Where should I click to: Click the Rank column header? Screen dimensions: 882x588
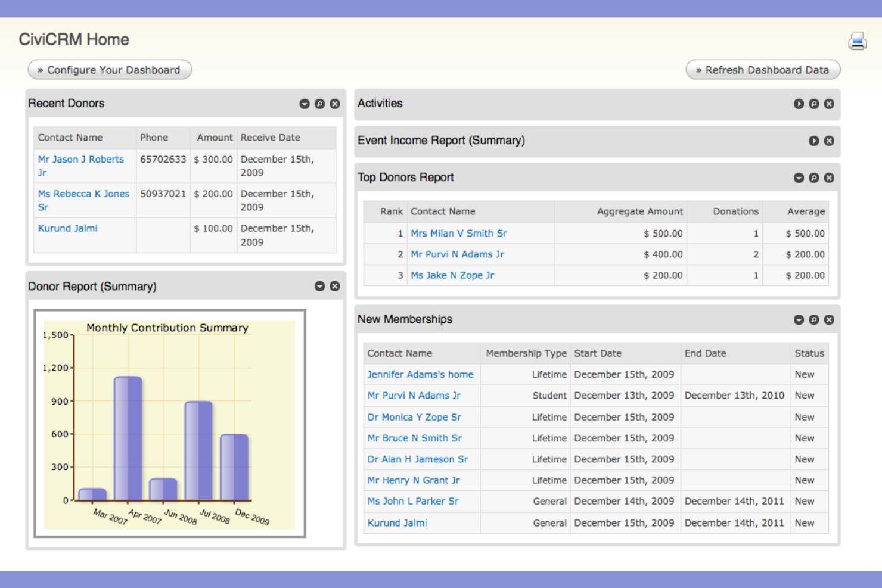point(392,211)
